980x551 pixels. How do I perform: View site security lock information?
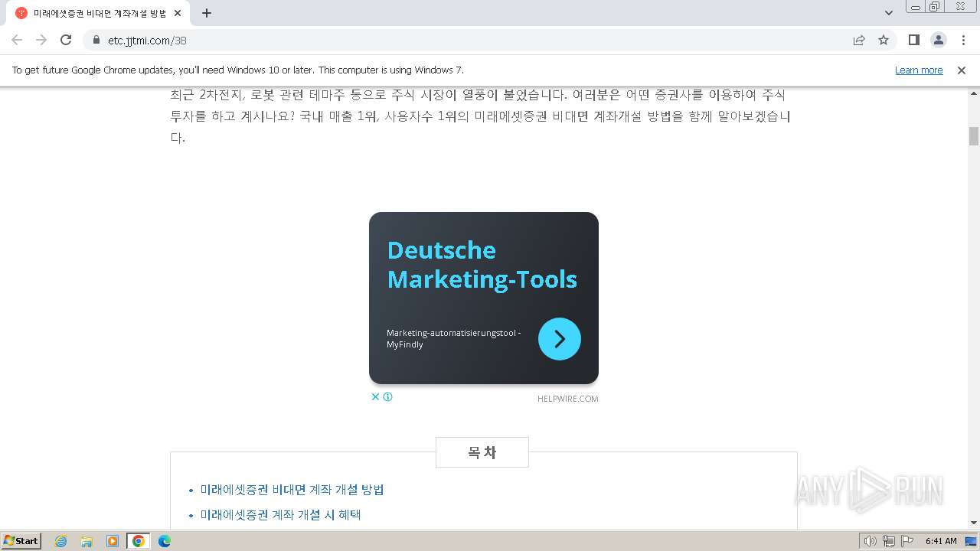[x=96, y=40]
